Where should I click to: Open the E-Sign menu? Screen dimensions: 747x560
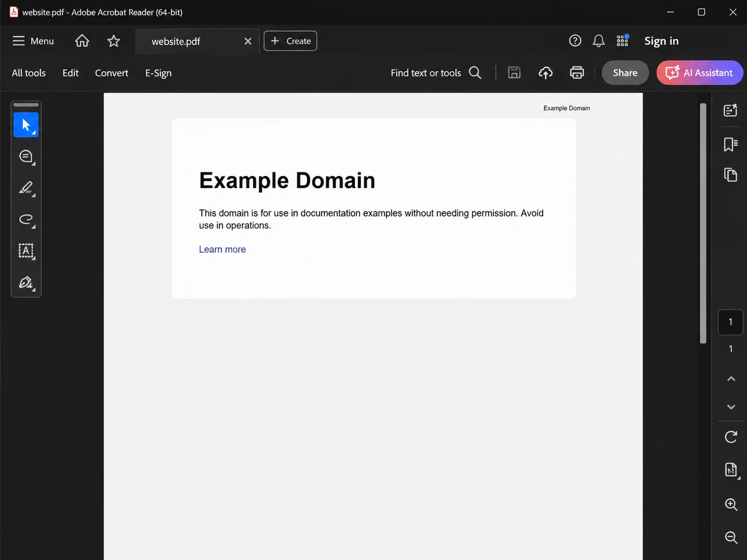point(158,73)
